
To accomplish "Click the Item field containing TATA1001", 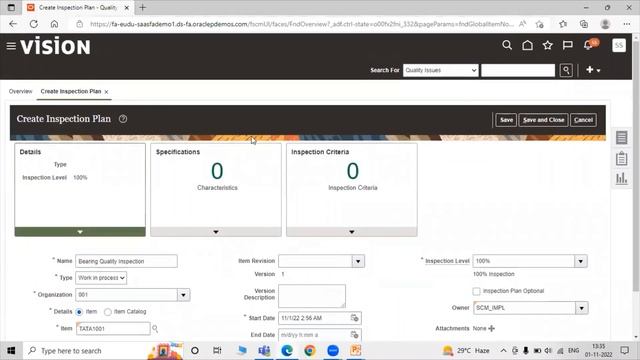I will click(113, 329).
